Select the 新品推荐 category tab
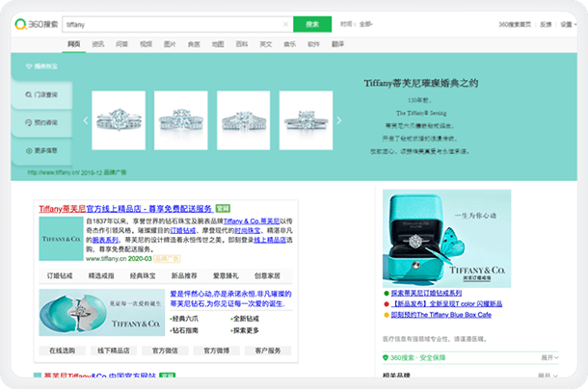Viewport: 588px width, 389px height. click(184, 275)
